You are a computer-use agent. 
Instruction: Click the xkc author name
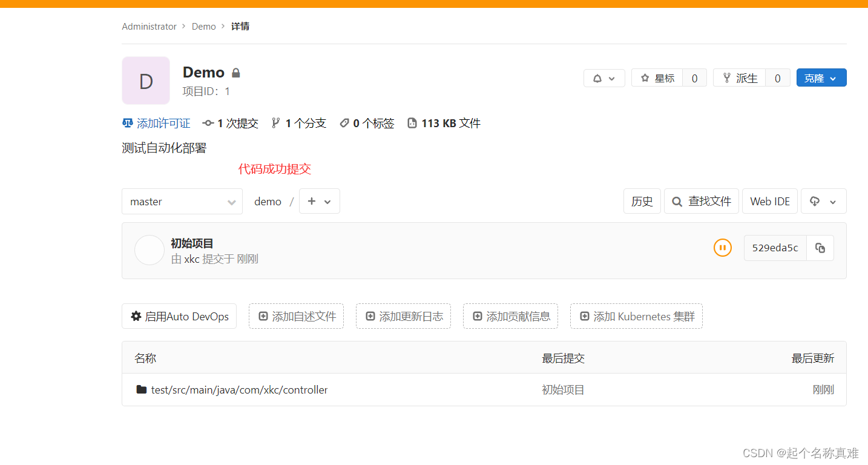[192, 259]
